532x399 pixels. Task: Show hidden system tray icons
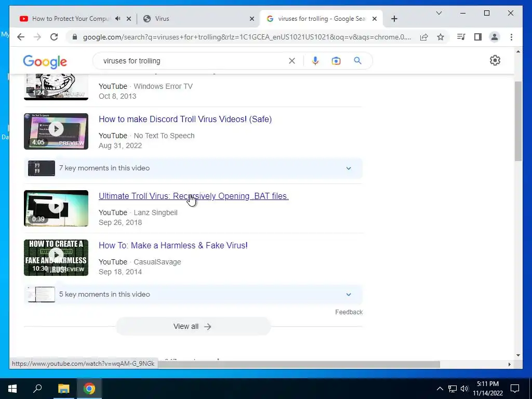[440, 389]
